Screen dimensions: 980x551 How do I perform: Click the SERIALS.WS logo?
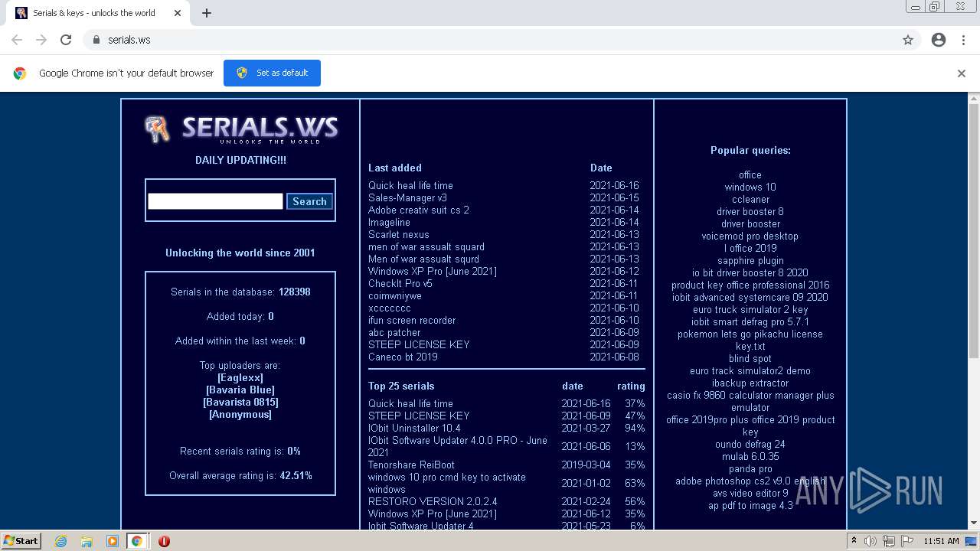[241, 129]
